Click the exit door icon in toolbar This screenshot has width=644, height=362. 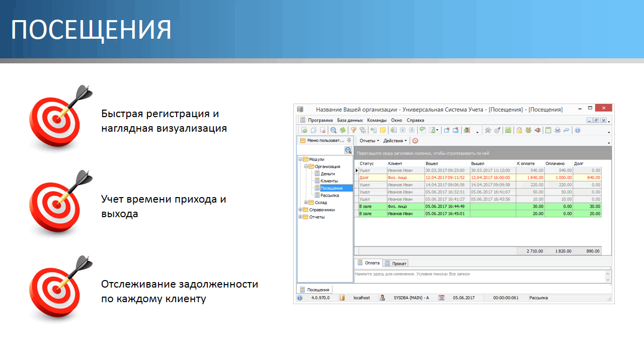click(466, 130)
